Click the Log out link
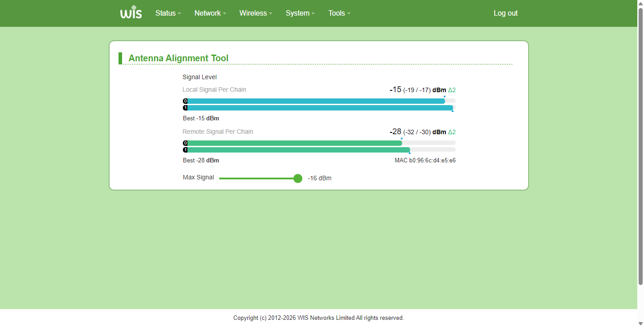Image resolution: width=644 pixels, height=327 pixels. (x=505, y=13)
